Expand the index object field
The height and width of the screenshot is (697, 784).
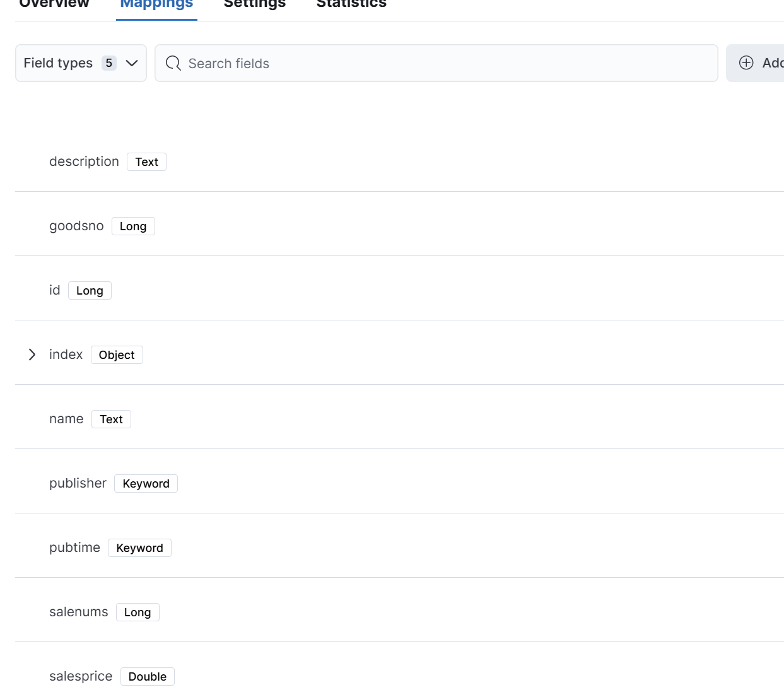pos(32,354)
